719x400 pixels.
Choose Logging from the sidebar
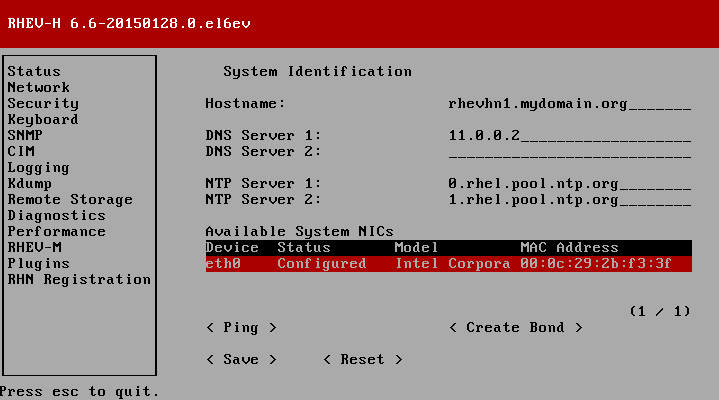(39, 167)
